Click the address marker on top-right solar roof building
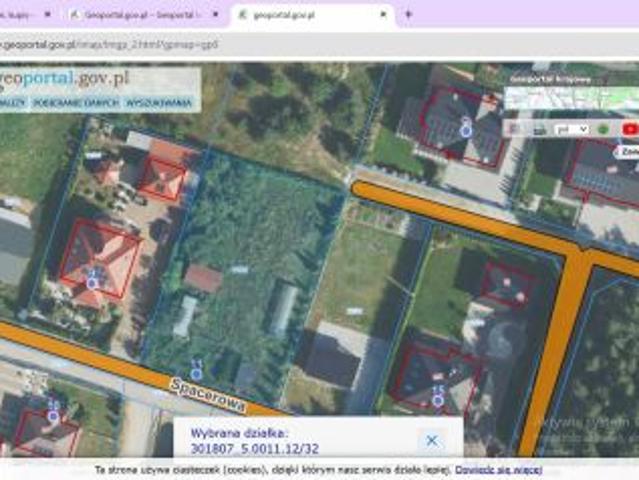Viewport: 639px width, 480px height. [x=465, y=130]
